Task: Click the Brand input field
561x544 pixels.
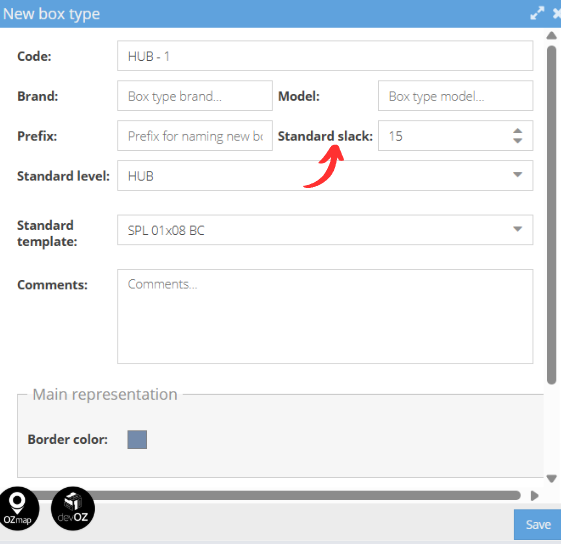Action: (195, 96)
